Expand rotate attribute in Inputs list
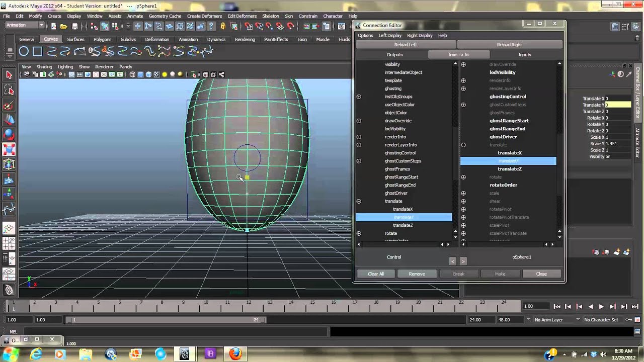Viewport: 644px width, 362px height. (463, 177)
